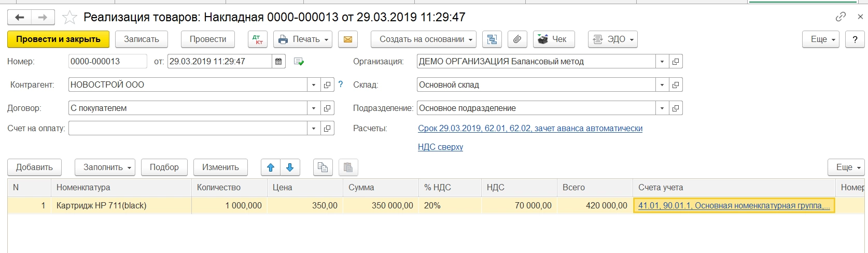Open the top Еще menu
The height and width of the screenshot is (253, 868).
pos(821,39)
